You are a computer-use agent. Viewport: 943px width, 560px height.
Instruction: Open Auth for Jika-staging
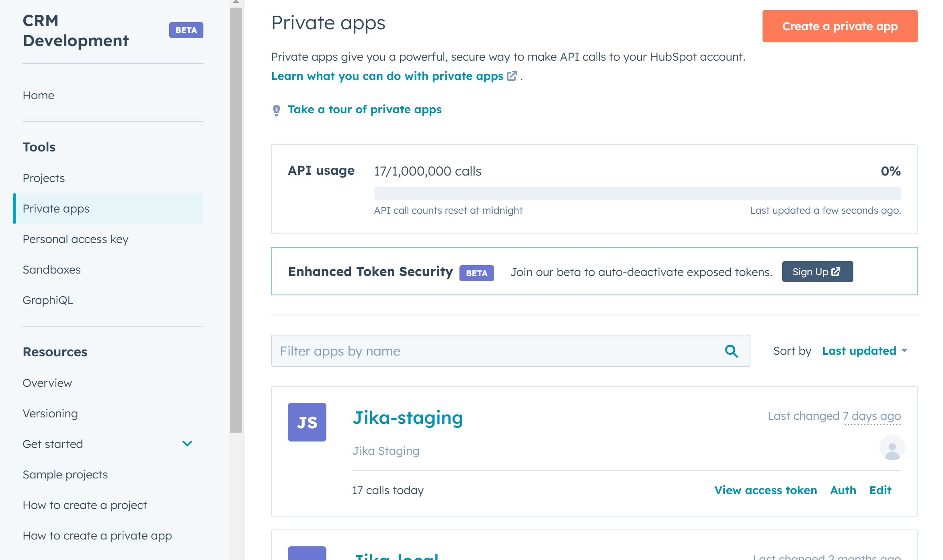pyautogui.click(x=843, y=490)
